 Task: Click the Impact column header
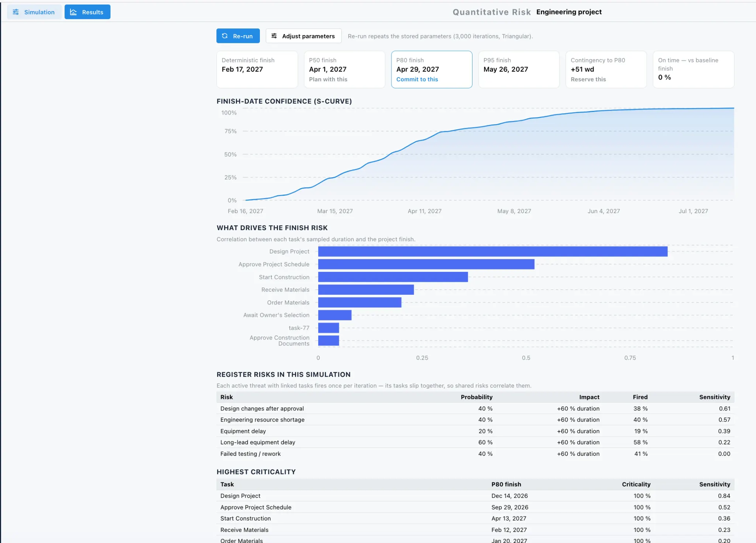click(589, 397)
